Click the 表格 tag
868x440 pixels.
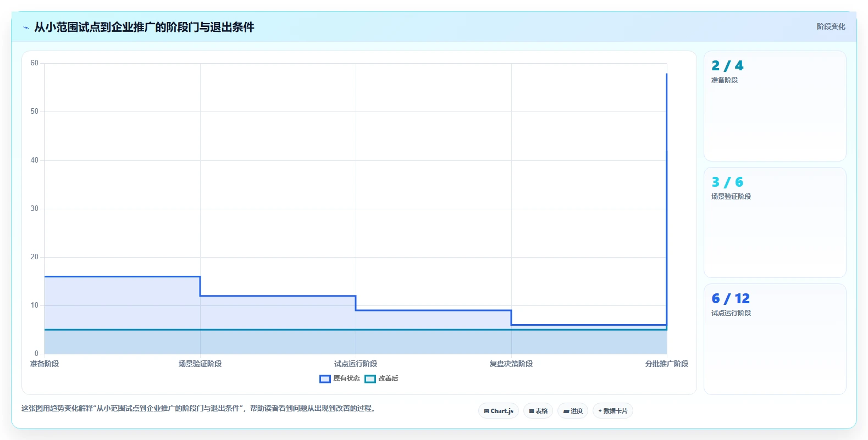click(x=538, y=411)
